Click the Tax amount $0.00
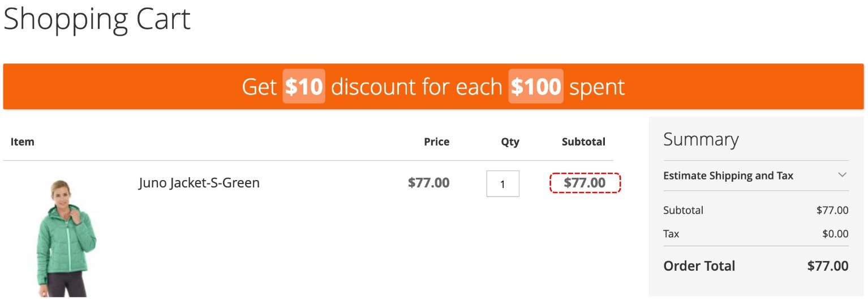 click(x=835, y=234)
